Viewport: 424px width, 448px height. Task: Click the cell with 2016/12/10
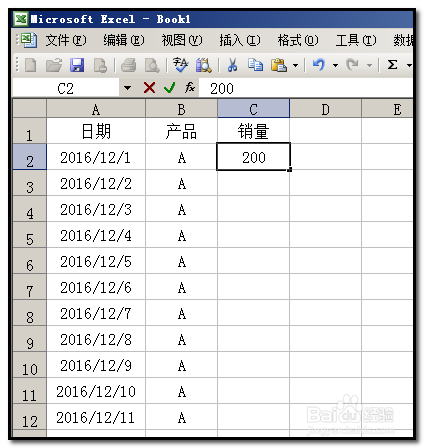point(96,391)
